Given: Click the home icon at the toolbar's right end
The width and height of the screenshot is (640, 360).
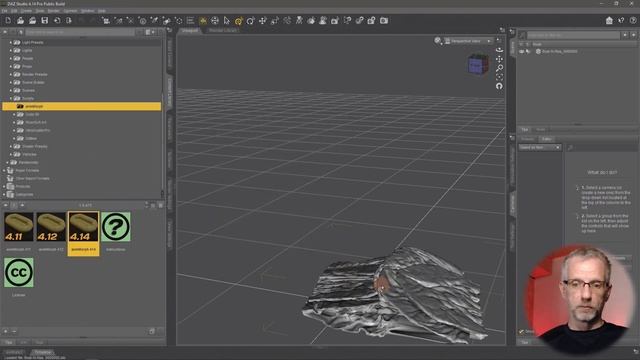Looking at the screenshot, I should point(609,20).
